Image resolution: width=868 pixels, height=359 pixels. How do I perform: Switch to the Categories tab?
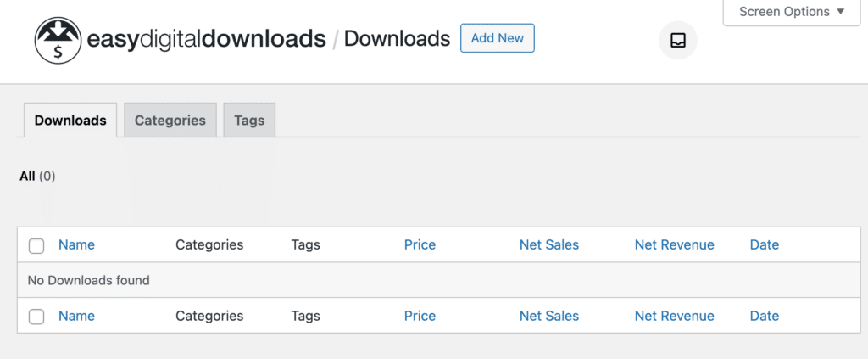pos(170,121)
